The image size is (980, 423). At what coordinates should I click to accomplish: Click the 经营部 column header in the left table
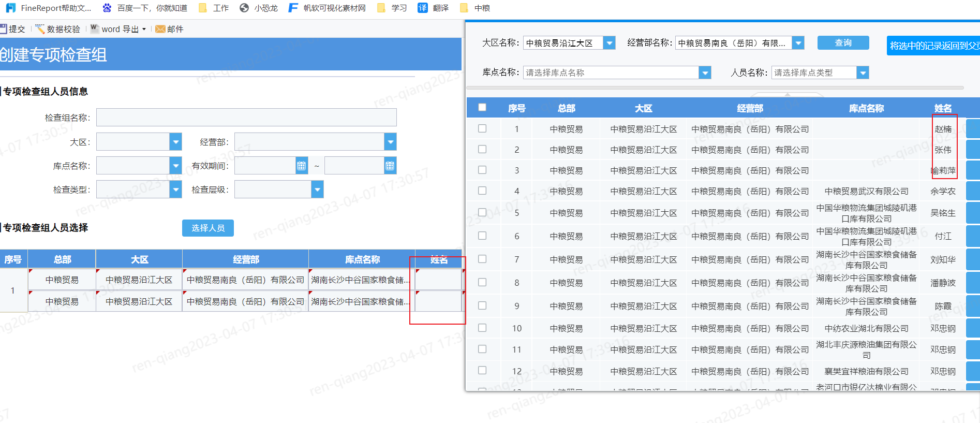(x=246, y=259)
